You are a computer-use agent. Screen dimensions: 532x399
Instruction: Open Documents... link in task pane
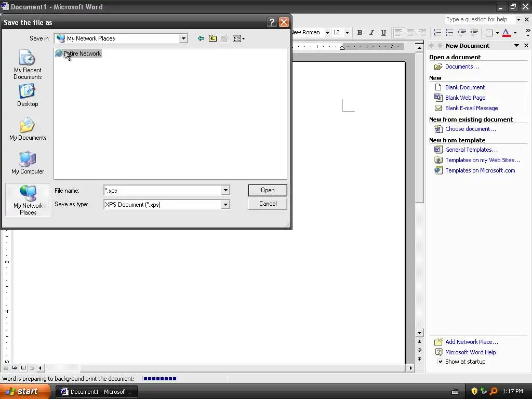462,66
